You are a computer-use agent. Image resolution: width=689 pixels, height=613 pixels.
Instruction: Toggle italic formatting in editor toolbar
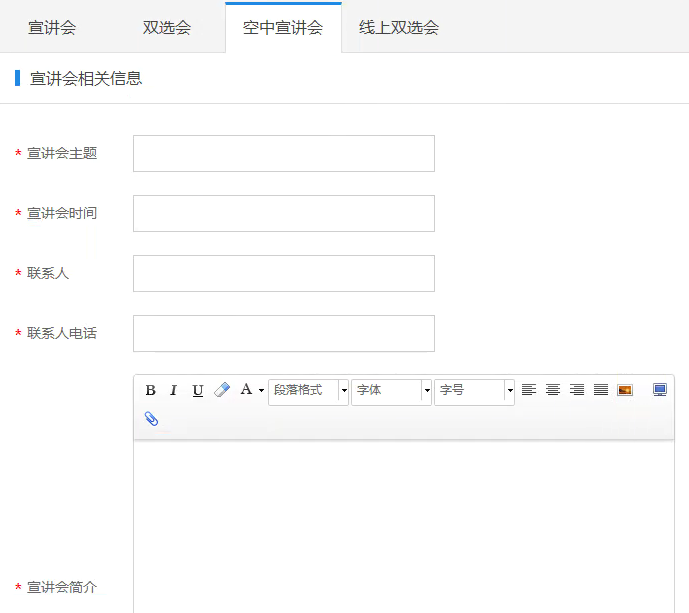point(174,390)
